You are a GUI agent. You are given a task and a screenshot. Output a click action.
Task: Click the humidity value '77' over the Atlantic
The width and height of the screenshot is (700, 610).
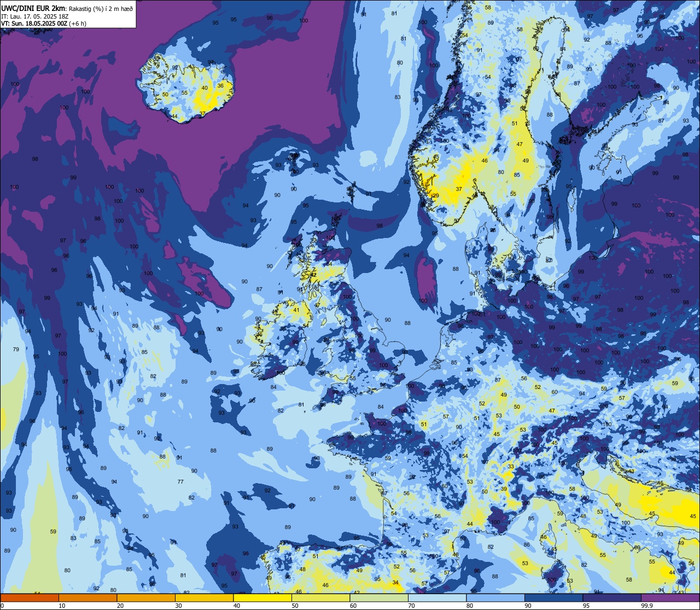coord(180,481)
